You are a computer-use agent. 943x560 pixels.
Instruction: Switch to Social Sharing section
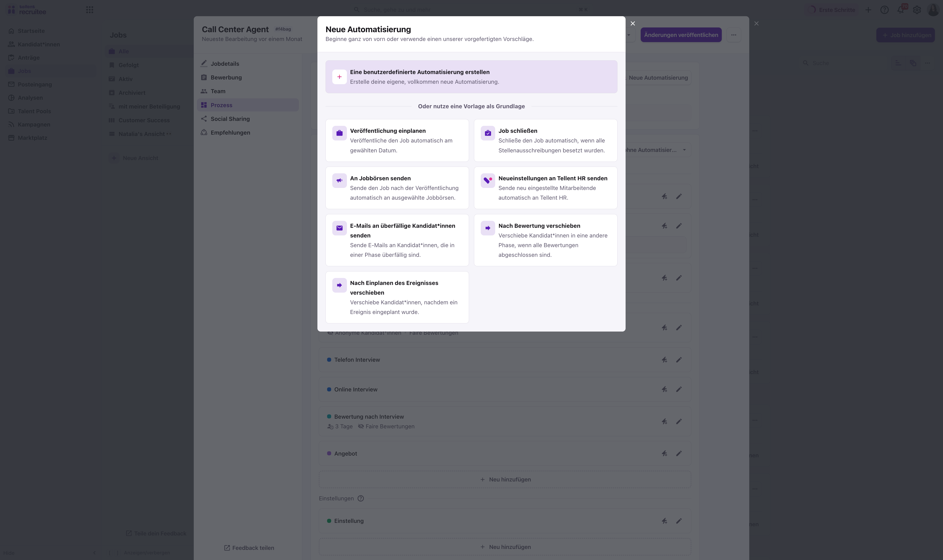pyautogui.click(x=230, y=119)
